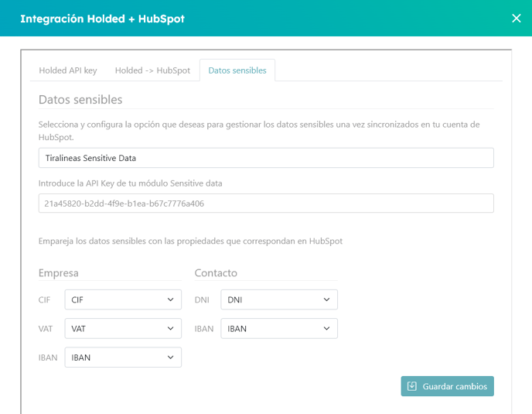Click the Contacto section heading
This screenshot has width=532, height=414.
[216, 272]
